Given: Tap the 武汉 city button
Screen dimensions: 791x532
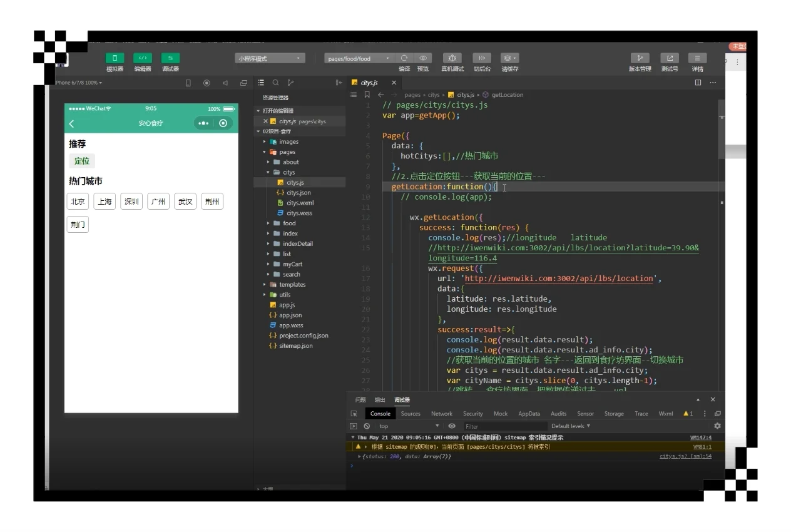Looking at the screenshot, I should pyautogui.click(x=185, y=202).
